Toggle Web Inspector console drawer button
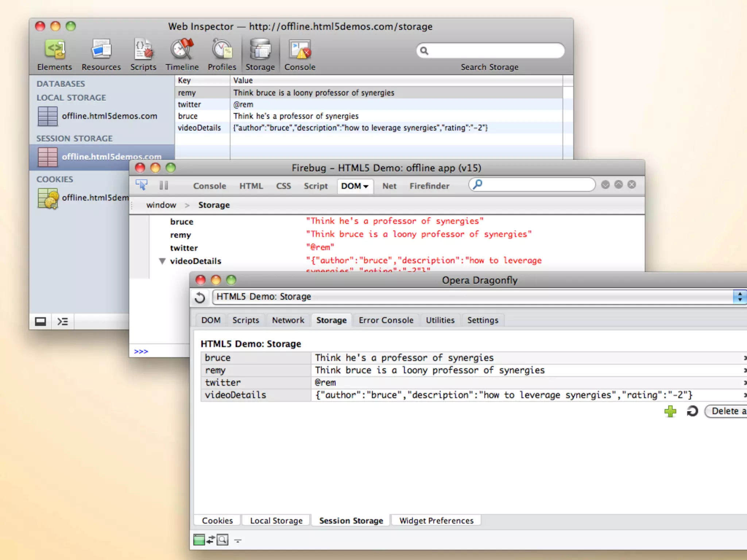This screenshot has height=560, width=747. (x=63, y=321)
